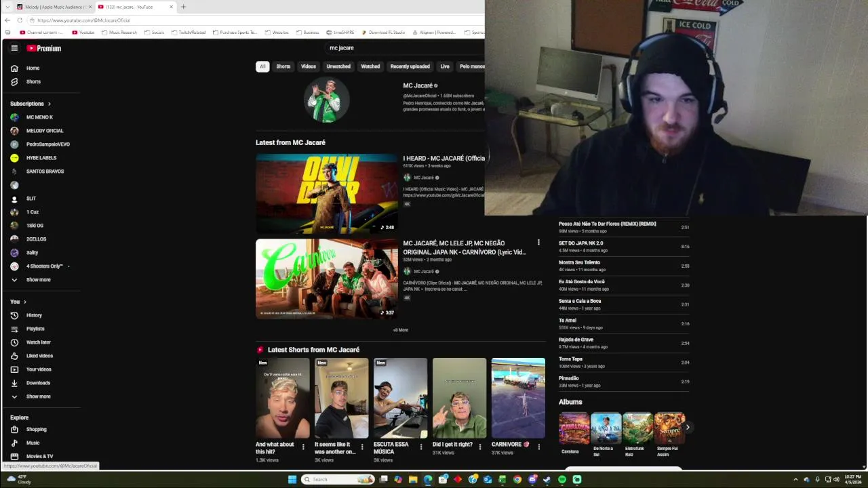
Task: Select the Recently uploaded filter chip
Action: pos(410,66)
